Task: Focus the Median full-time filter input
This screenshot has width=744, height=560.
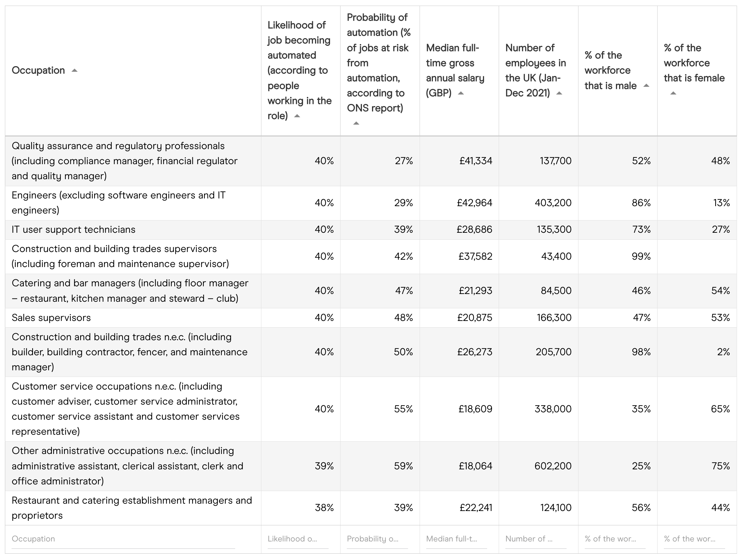Action: point(456,539)
